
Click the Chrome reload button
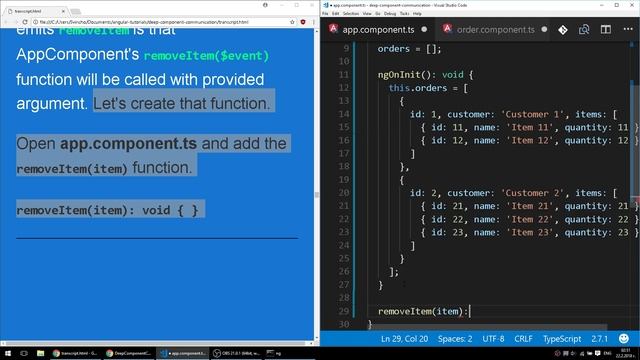pyautogui.click(x=25, y=22)
